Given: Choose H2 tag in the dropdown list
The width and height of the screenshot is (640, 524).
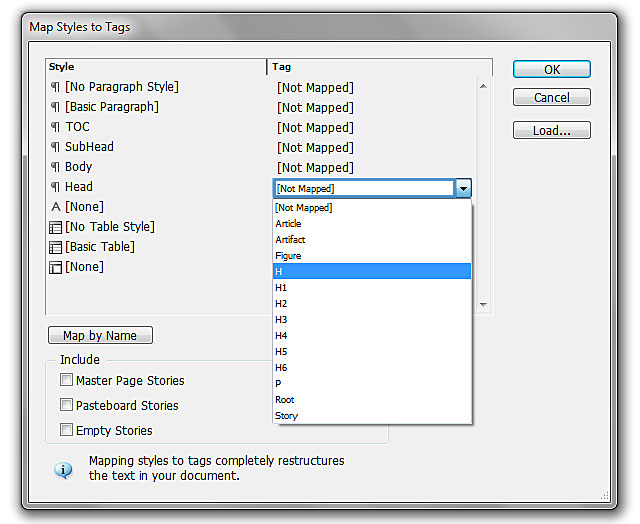Looking at the screenshot, I should [372, 303].
